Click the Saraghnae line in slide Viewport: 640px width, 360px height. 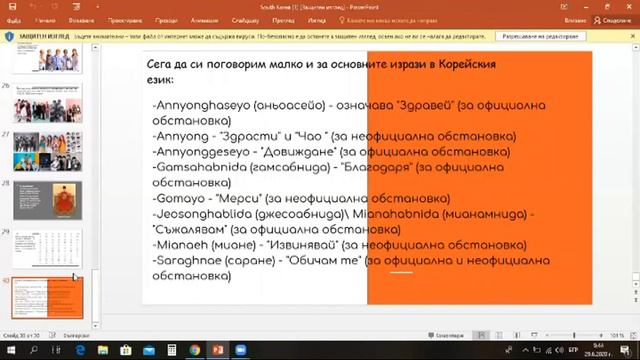point(351,268)
